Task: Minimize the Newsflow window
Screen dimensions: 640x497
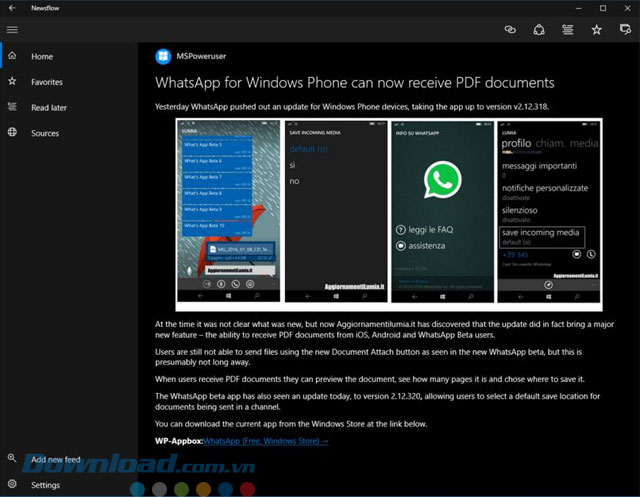Action: (578, 8)
